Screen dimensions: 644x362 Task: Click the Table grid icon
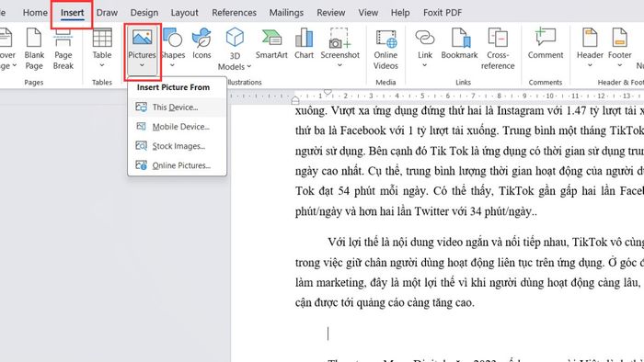pyautogui.click(x=102, y=38)
